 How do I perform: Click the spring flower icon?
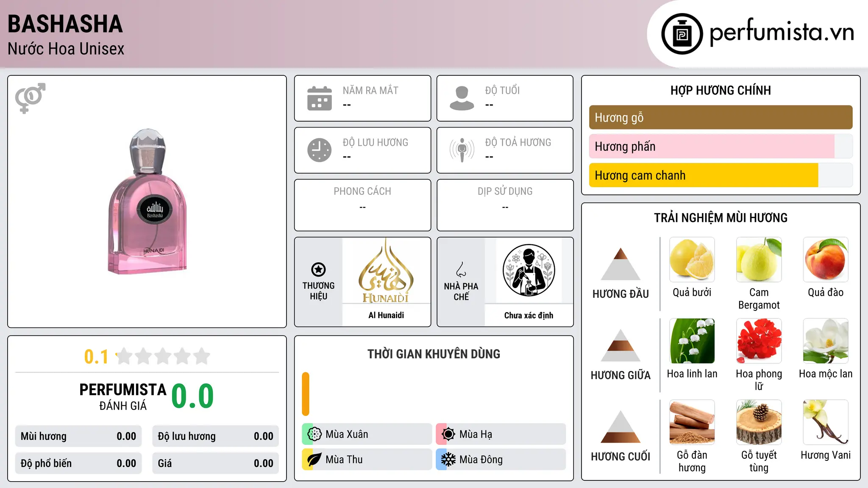click(x=314, y=434)
